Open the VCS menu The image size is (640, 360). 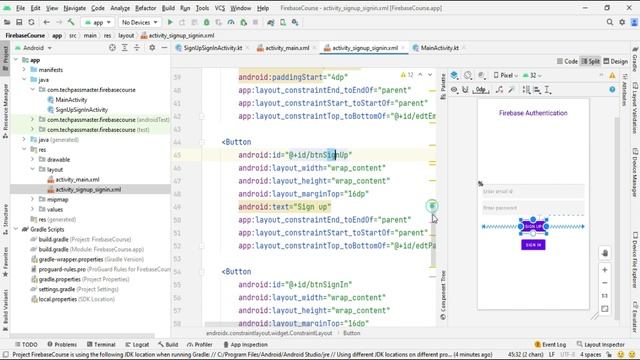tap(220, 8)
